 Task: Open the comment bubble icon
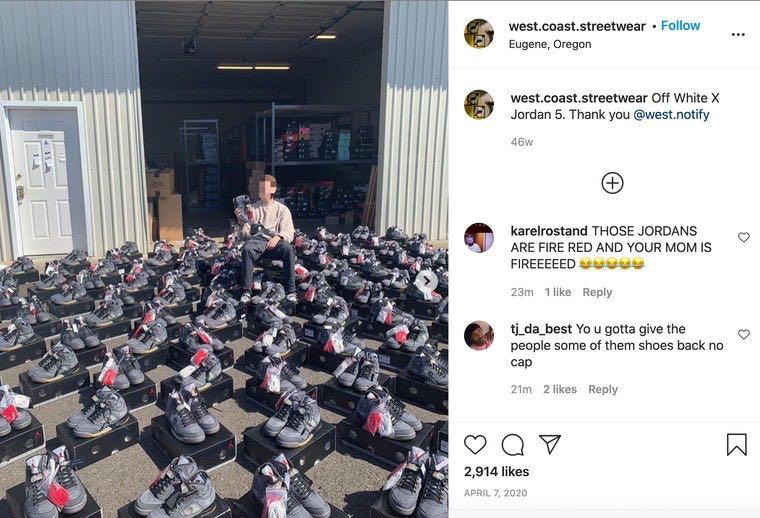pyautogui.click(x=512, y=444)
